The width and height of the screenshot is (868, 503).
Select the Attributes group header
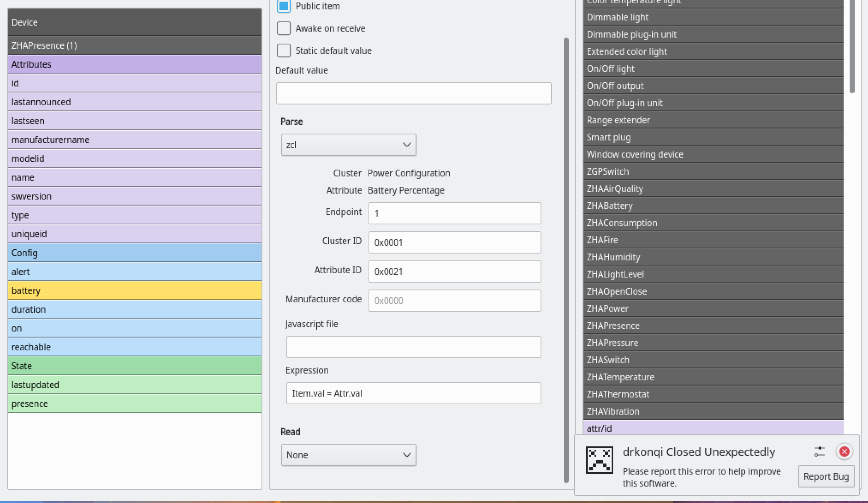[134, 65]
